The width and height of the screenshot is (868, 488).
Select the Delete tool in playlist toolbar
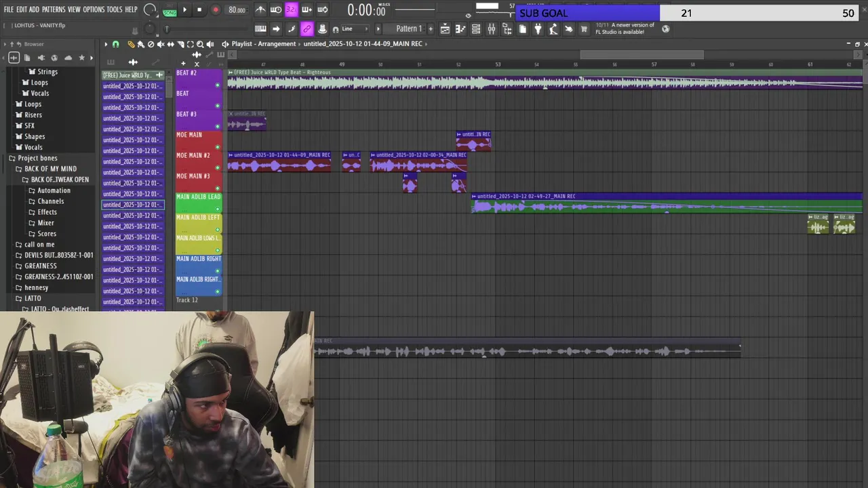click(151, 44)
